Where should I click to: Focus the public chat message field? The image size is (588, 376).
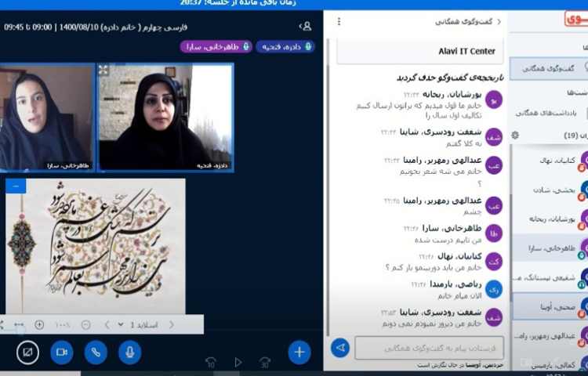pyautogui.click(x=430, y=348)
